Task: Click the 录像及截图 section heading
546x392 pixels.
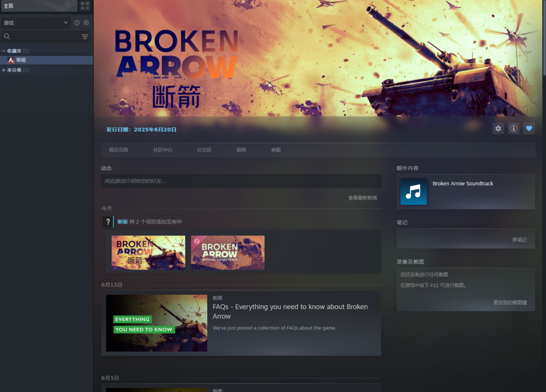Action: click(x=410, y=262)
